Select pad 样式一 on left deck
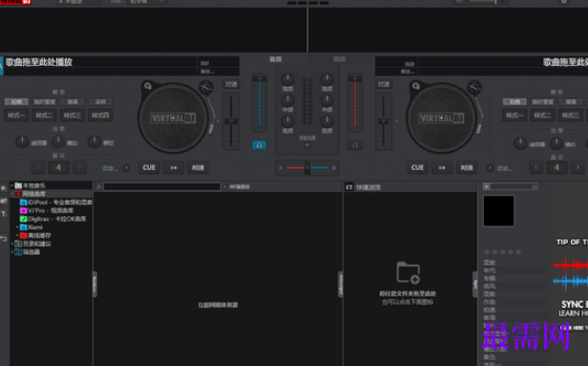 coord(16,116)
